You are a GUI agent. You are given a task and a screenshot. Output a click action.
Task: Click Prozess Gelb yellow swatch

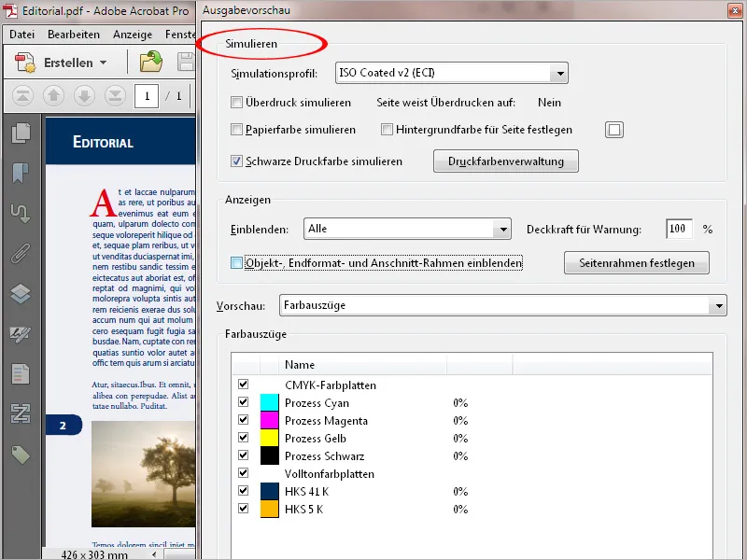click(x=269, y=438)
